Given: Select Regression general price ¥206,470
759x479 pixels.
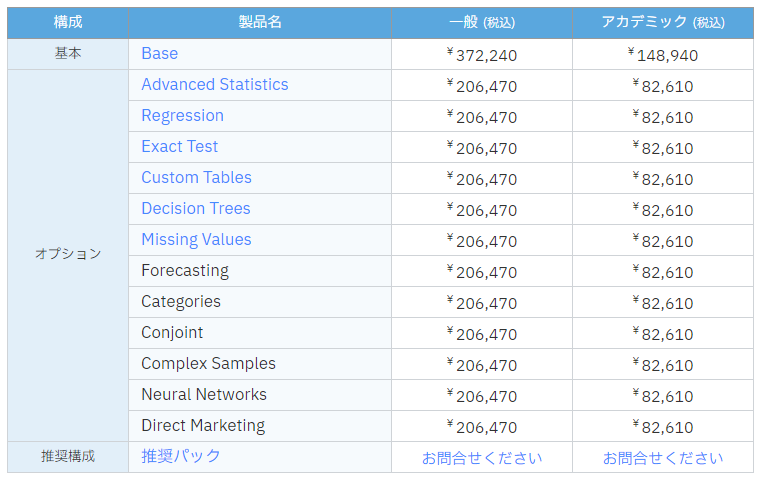Looking at the screenshot, I should point(482,117).
